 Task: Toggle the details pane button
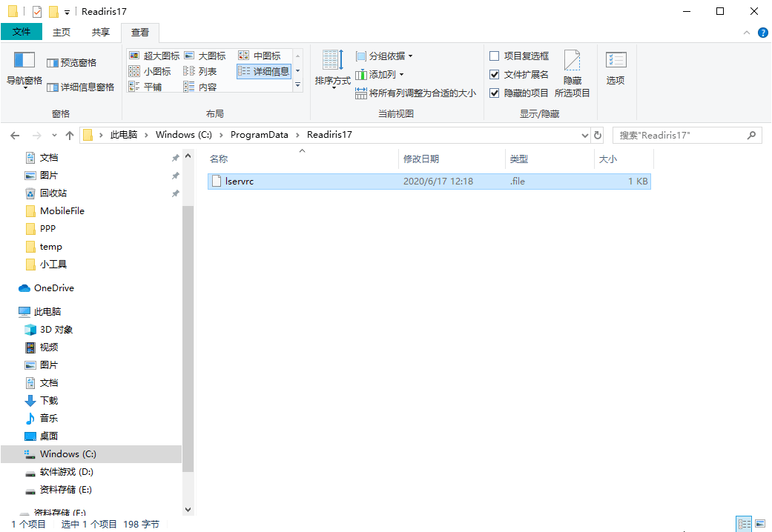tap(80, 87)
